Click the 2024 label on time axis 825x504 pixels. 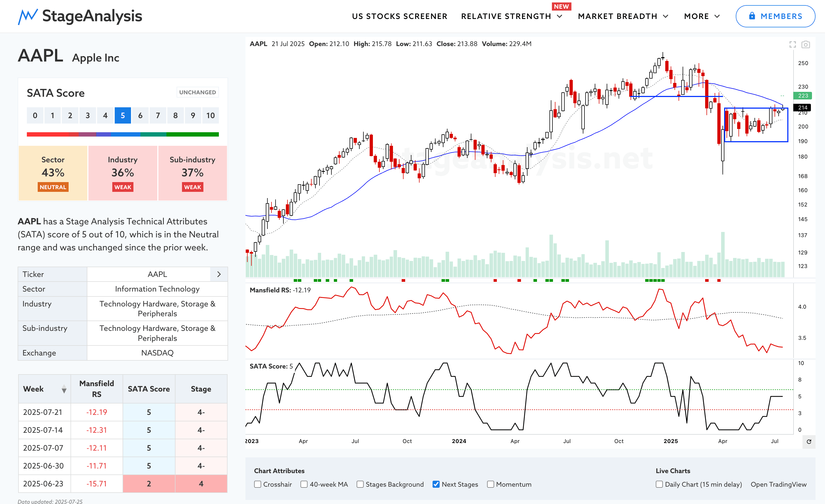pyautogui.click(x=459, y=441)
